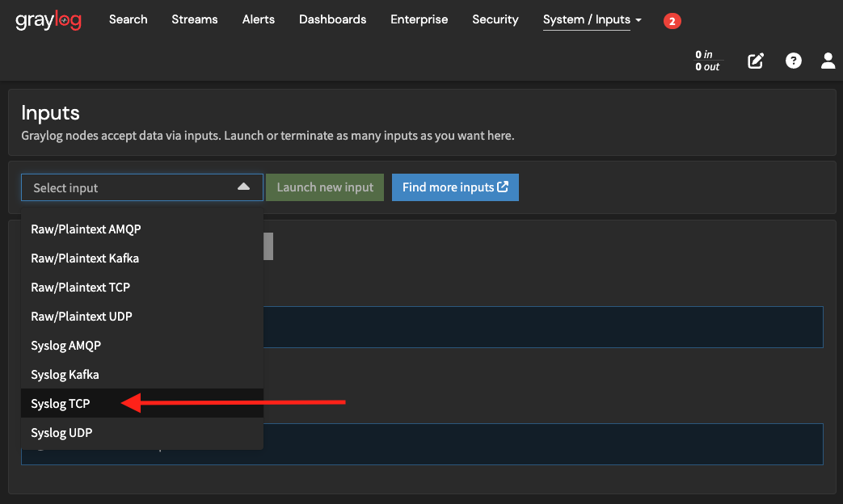
Task: Open the scratchpad edit icon
Action: click(756, 61)
